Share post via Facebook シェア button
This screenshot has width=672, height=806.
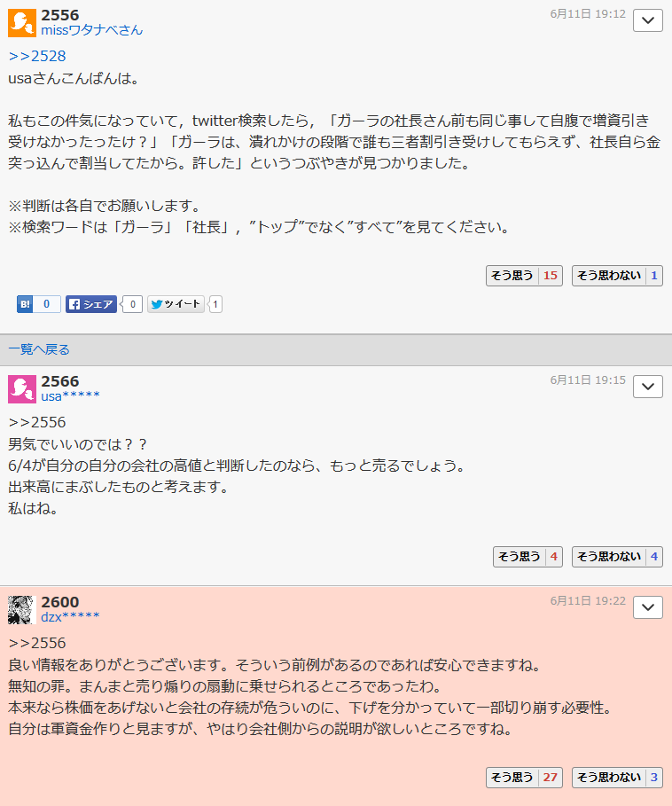91,304
